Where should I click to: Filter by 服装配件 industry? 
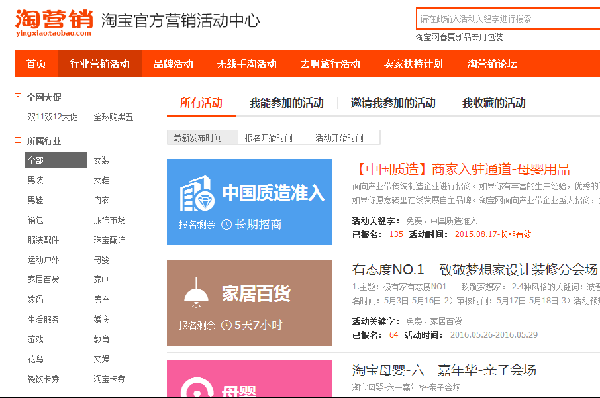(43, 240)
